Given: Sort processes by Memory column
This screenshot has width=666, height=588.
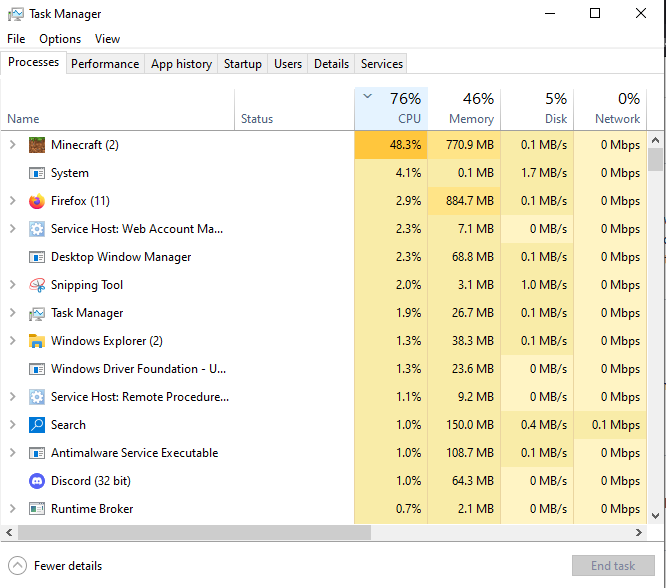Looking at the screenshot, I should (464, 108).
